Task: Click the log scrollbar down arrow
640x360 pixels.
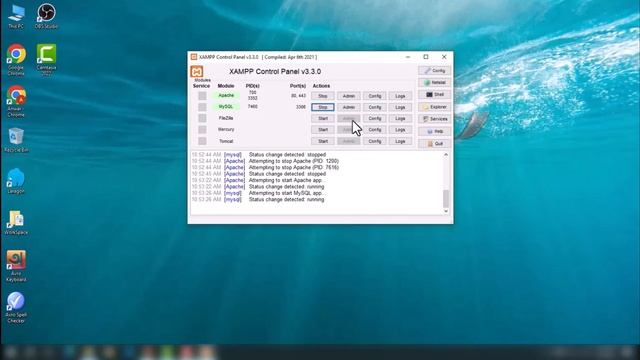Action: tap(446, 211)
